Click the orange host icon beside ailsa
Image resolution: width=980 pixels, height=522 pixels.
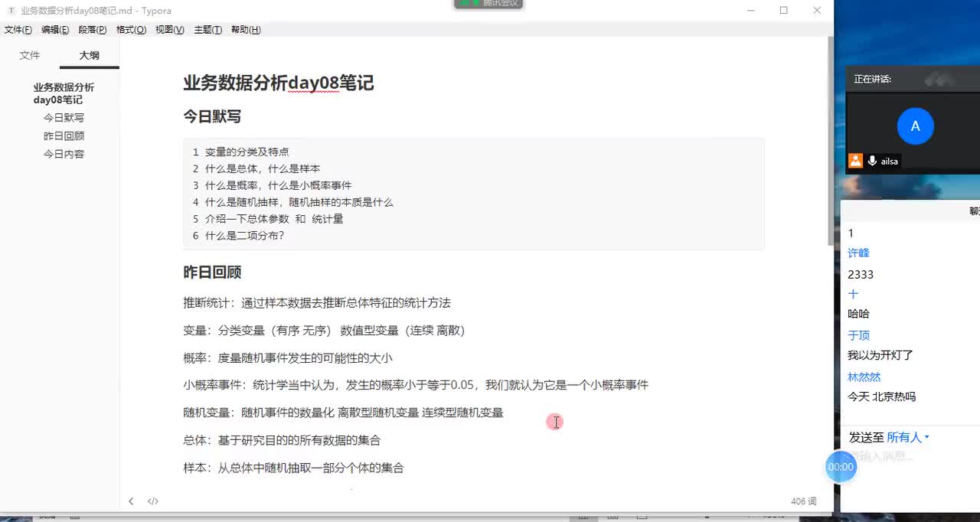click(x=855, y=161)
